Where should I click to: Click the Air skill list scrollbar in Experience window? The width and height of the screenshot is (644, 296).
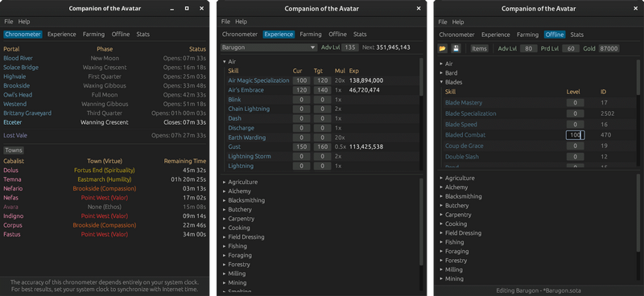[x=421, y=78]
